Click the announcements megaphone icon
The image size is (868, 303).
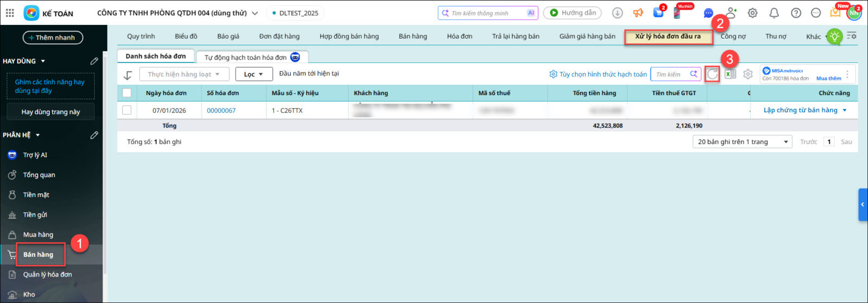coord(638,13)
